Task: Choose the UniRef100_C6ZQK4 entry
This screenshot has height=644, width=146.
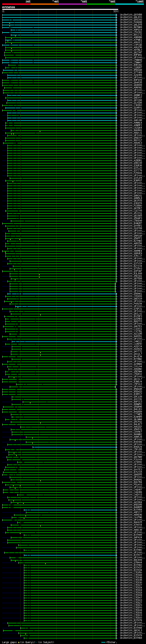Action: [131, 128]
